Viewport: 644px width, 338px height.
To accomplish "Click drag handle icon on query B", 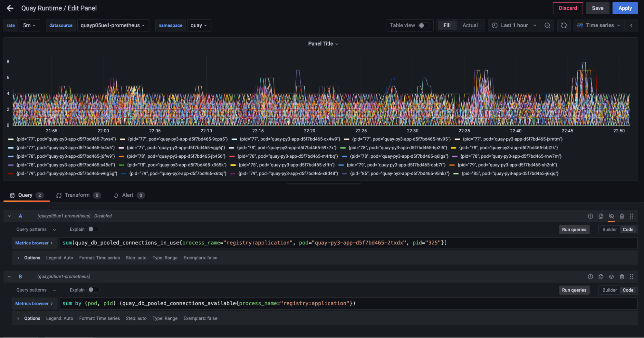I will click(x=631, y=277).
